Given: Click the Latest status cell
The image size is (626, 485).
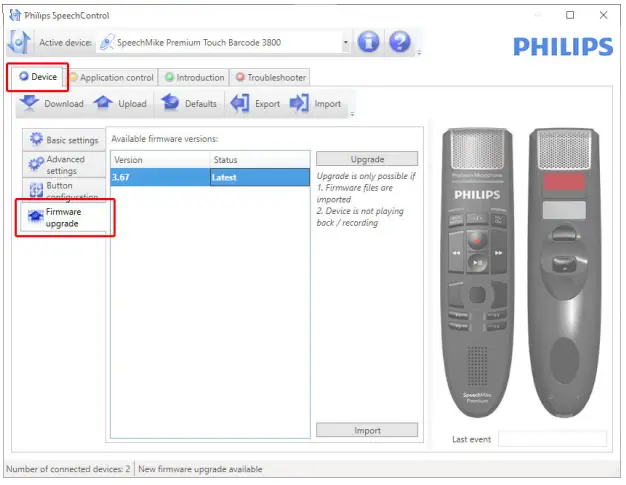Looking at the screenshot, I should pyautogui.click(x=260, y=177).
